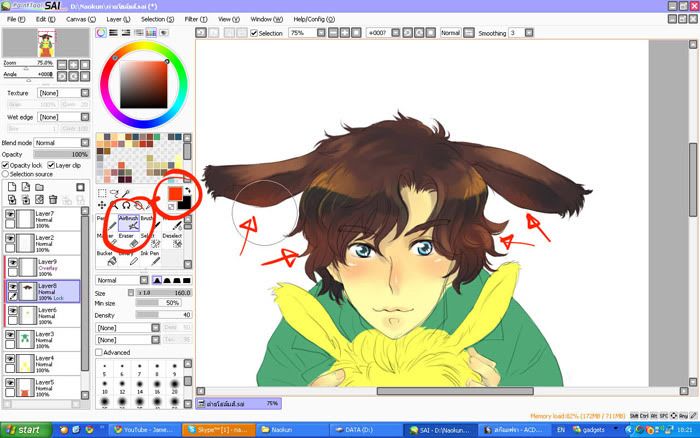Viewport: 700px width, 438px height.
Task: Open the Wet edge dropdown
Action: [60, 117]
